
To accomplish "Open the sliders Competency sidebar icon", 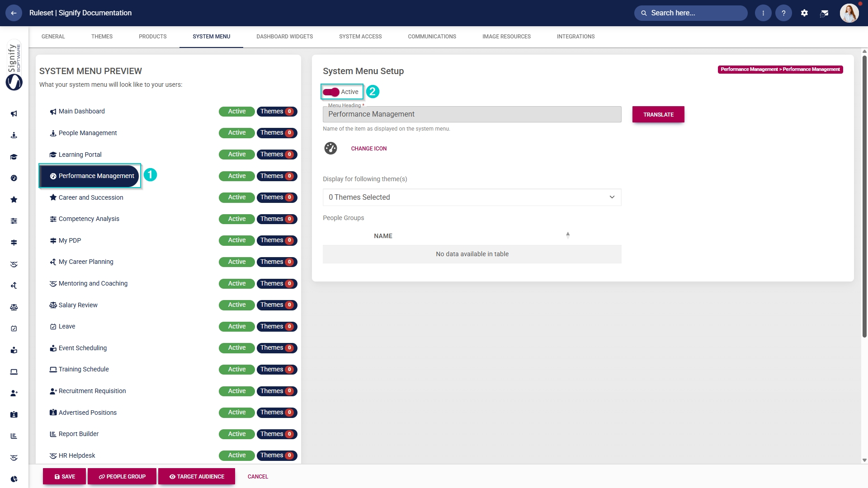I will tap(14, 221).
